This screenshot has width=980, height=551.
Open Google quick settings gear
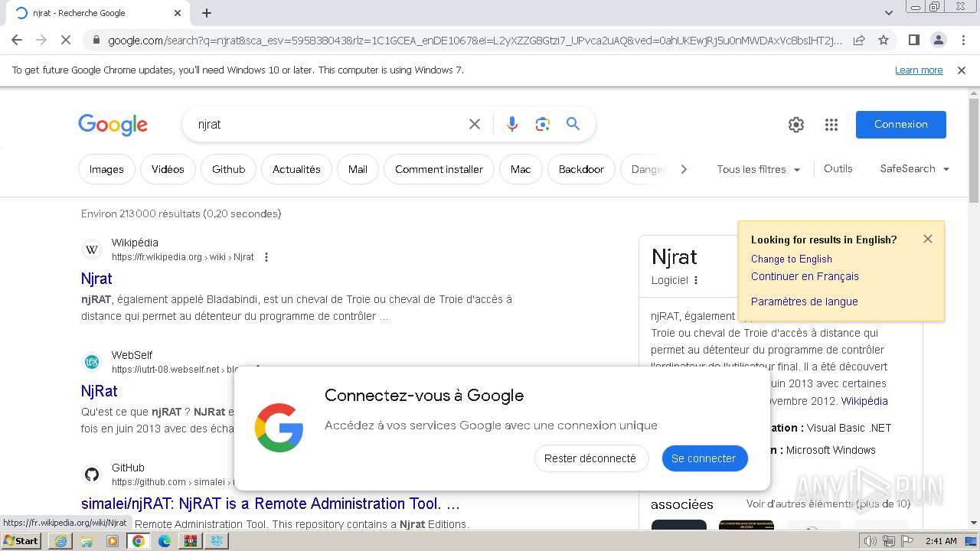pyautogui.click(x=796, y=125)
